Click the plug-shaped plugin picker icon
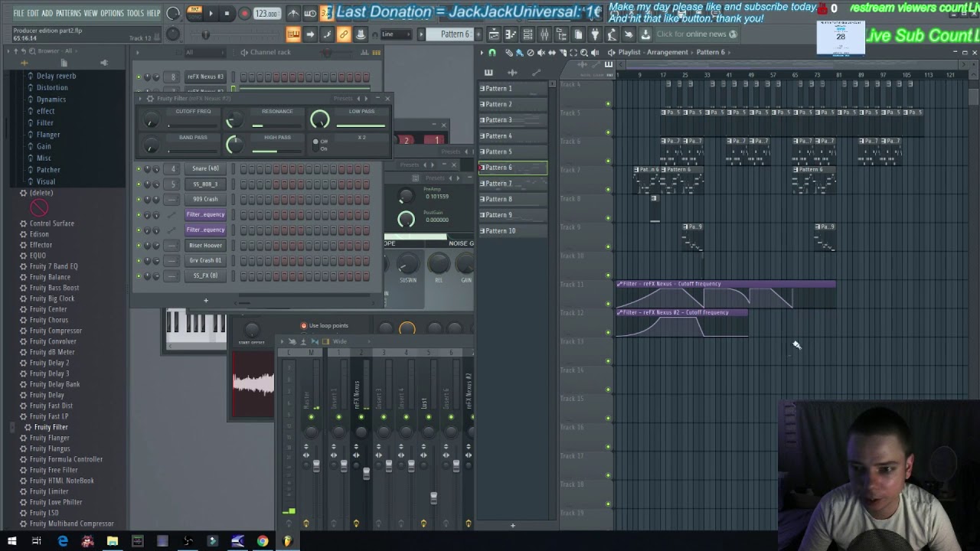Viewport: 980px width, 551px height. [x=595, y=34]
